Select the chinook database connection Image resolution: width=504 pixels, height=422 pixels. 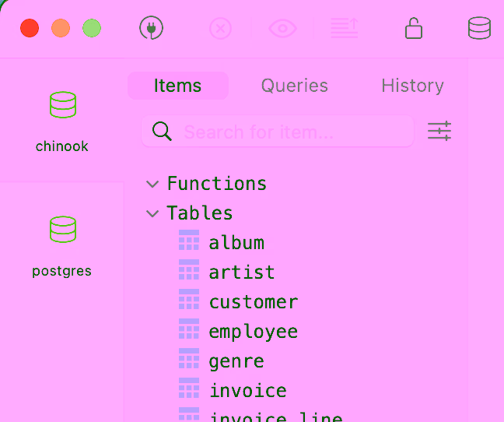click(62, 121)
